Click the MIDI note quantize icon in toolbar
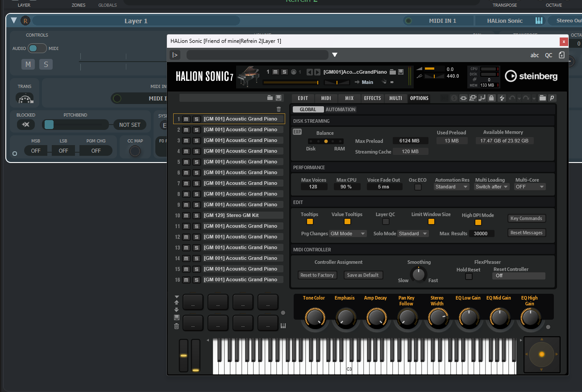This screenshot has width=582, height=392. click(482, 98)
